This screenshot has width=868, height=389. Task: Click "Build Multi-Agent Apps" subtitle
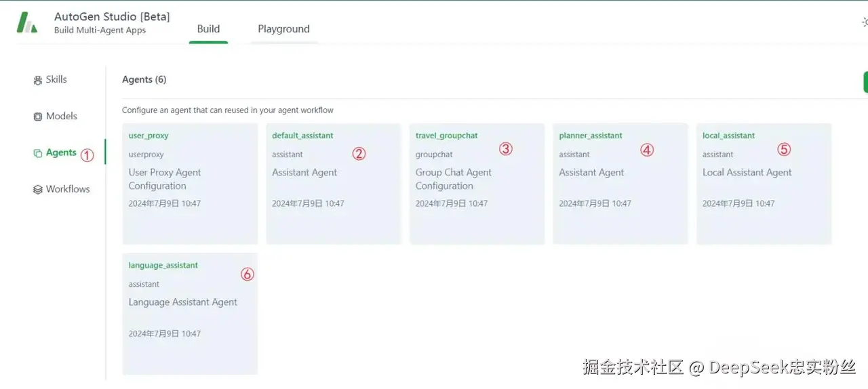click(x=100, y=30)
